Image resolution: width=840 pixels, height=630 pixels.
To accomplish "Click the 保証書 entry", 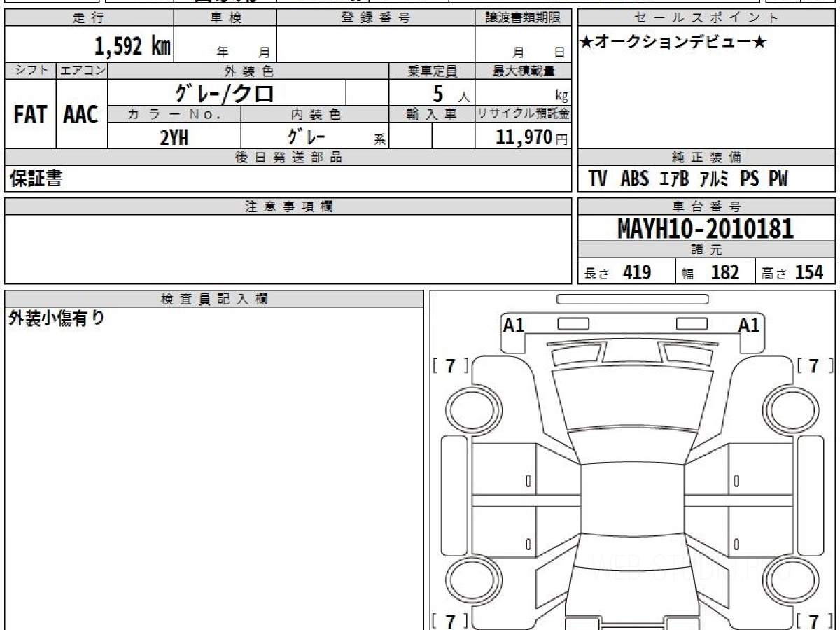I will (36, 179).
